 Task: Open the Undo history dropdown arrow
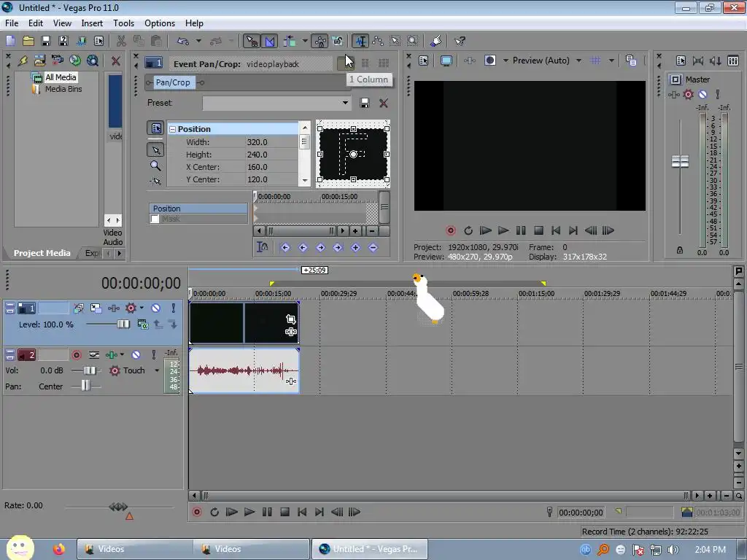tap(198, 41)
